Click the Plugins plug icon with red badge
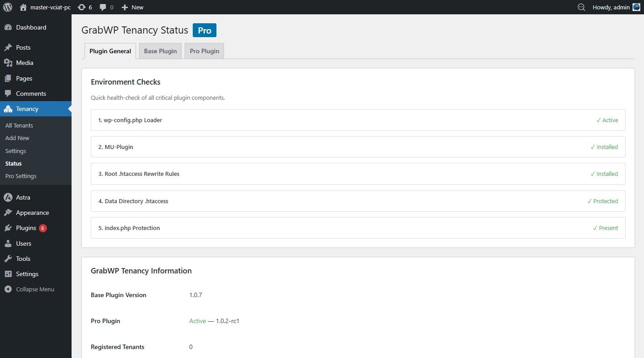The image size is (644, 358). pyautogui.click(x=8, y=228)
